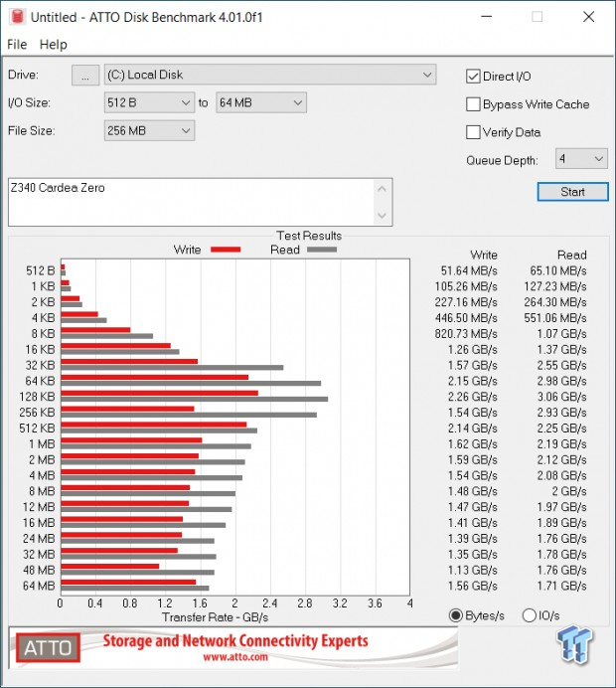
Task: Open the Queue Depth dropdown
Action: click(581, 158)
